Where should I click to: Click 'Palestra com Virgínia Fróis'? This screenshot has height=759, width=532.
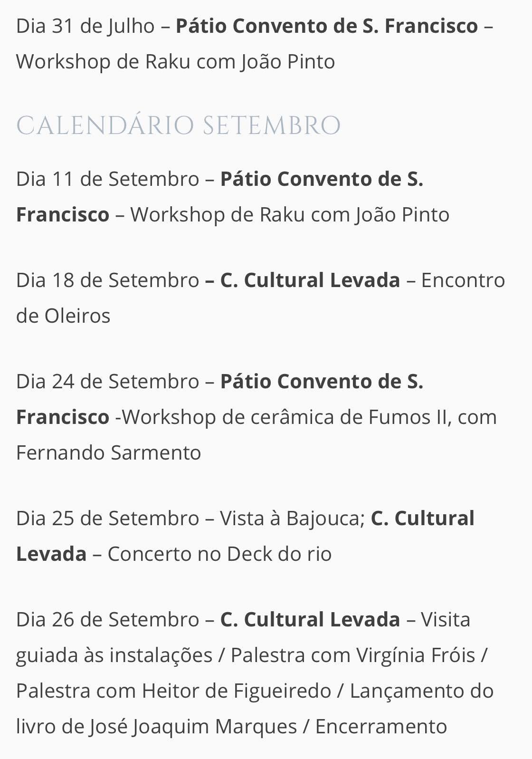pos(353,655)
